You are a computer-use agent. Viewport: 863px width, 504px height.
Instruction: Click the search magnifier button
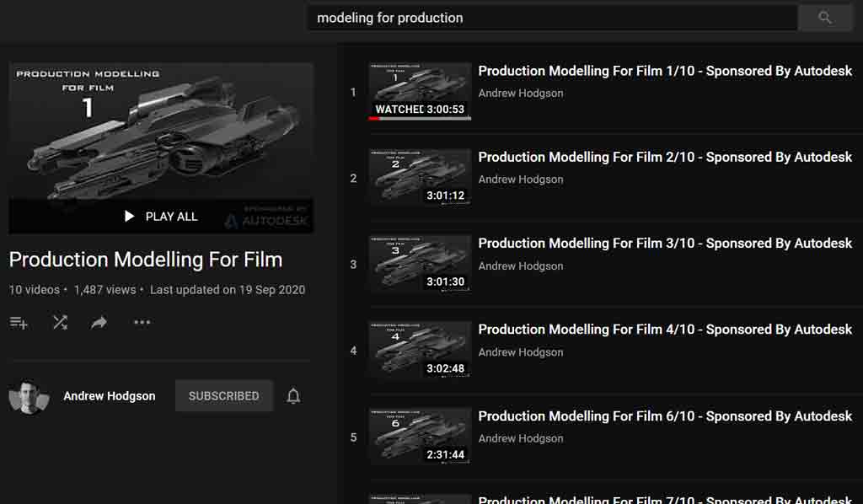coord(824,18)
